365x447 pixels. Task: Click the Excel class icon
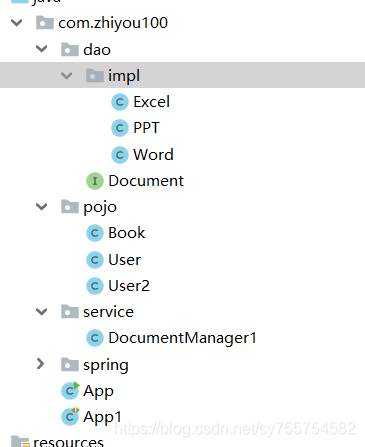[120, 102]
